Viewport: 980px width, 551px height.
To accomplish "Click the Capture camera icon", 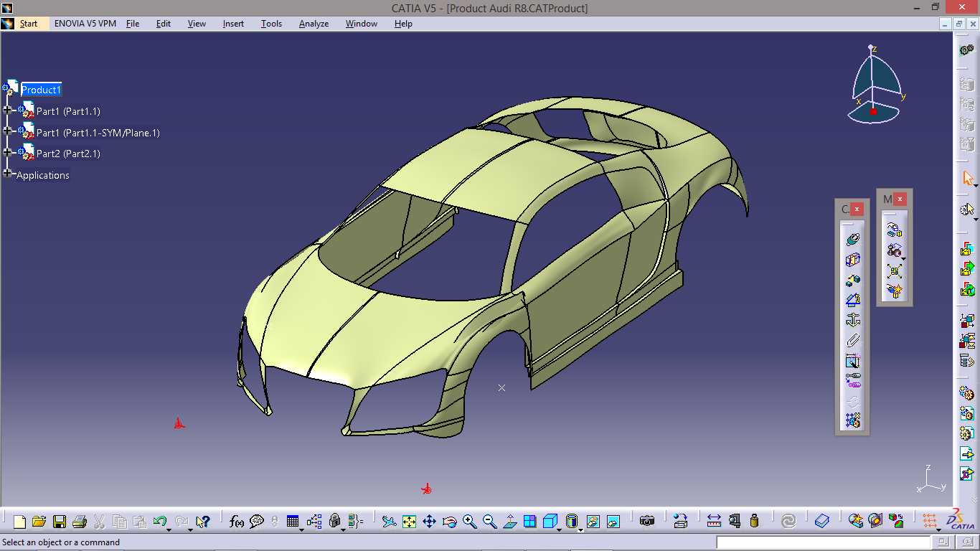I will pyautogui.click(x=647, y=522).
